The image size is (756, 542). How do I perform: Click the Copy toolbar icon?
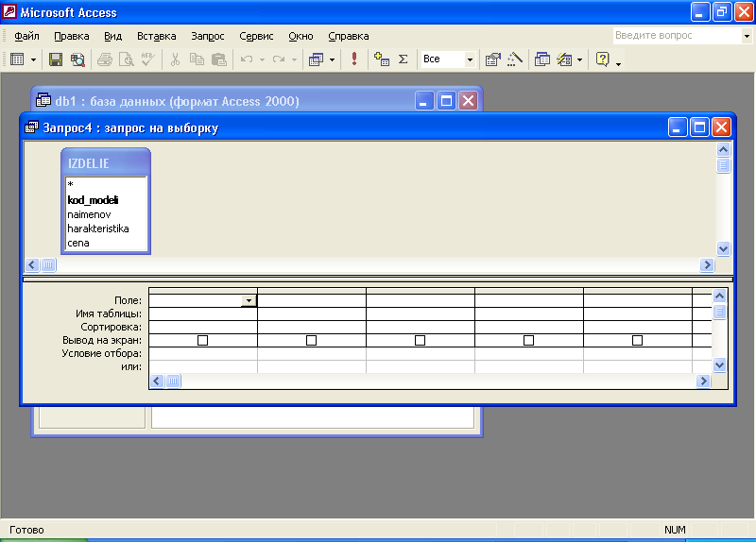197,59
